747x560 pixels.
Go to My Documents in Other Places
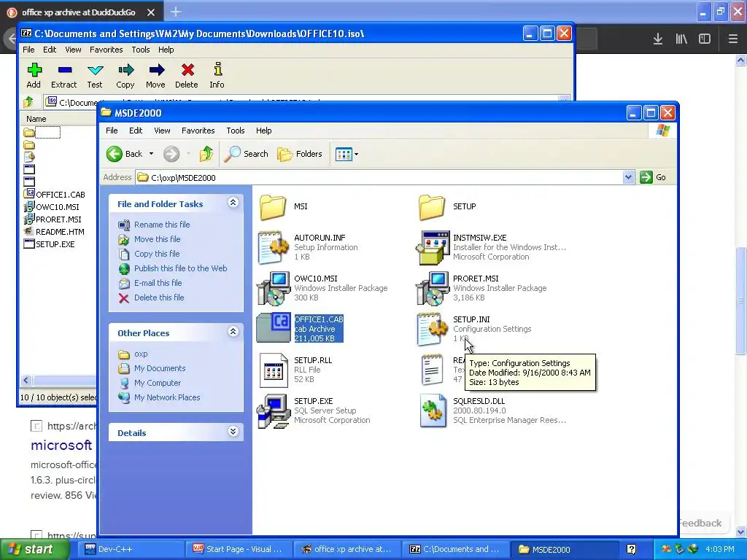160,368
